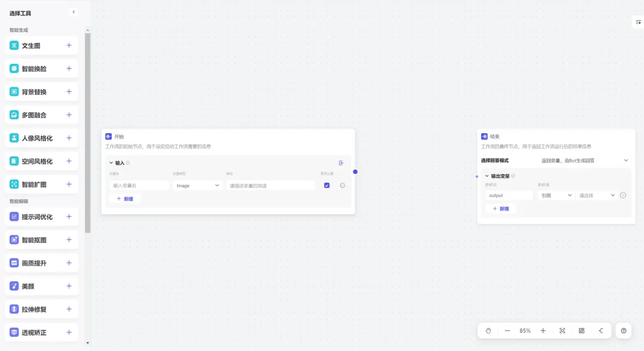644x351 pixels.
Task: Auto-arrange nodes with grid icon
Action: [581, 331]
